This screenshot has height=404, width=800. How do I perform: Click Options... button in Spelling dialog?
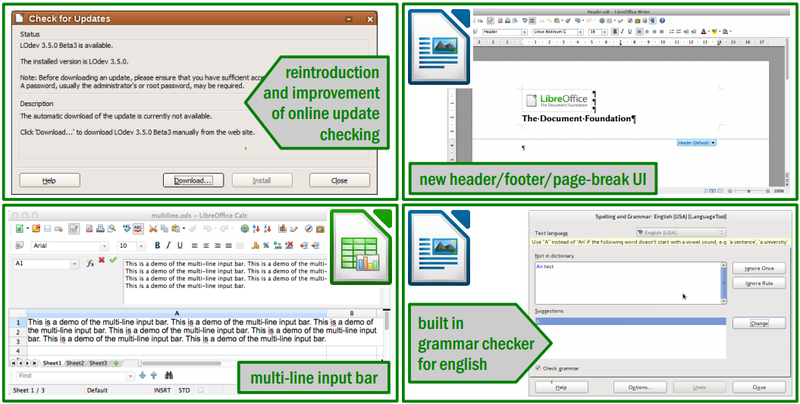point(640,387)
